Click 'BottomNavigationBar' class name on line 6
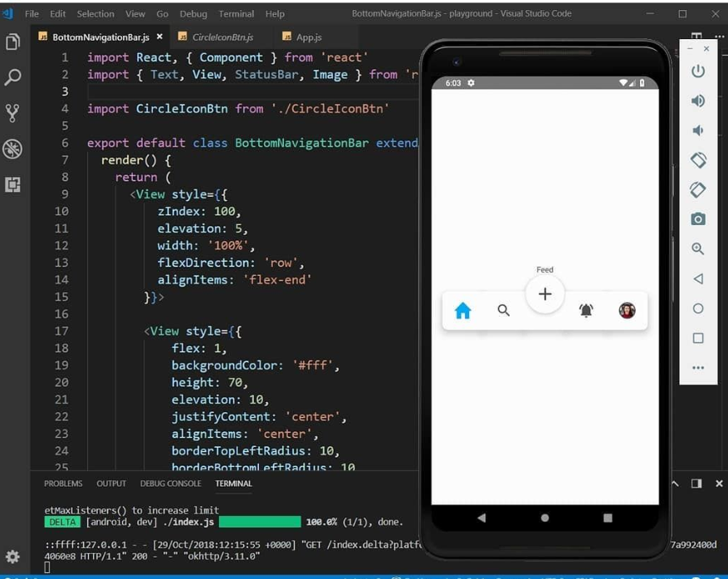Image resolution: width=728 pixels, height=579 pixels. pyautogui.click(x=302, y=143)
